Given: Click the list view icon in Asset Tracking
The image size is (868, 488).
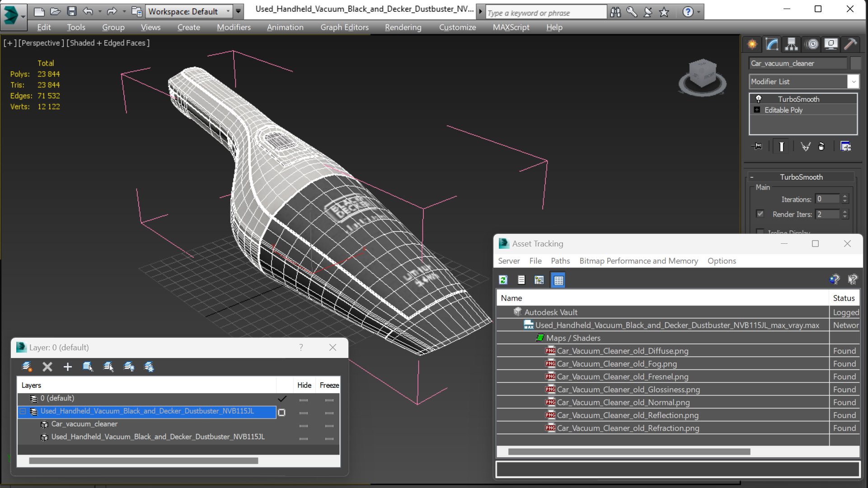Looking at the screenshot, I should 521,280.
